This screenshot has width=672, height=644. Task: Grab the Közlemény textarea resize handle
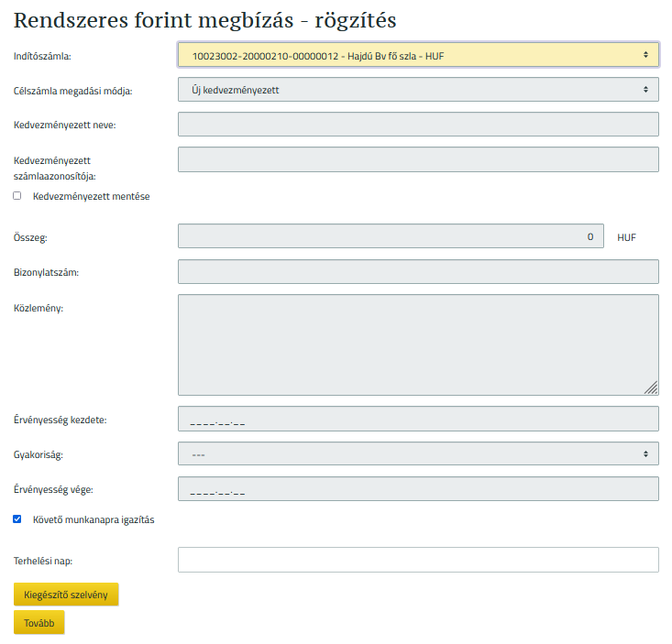(x=652, y=388)
